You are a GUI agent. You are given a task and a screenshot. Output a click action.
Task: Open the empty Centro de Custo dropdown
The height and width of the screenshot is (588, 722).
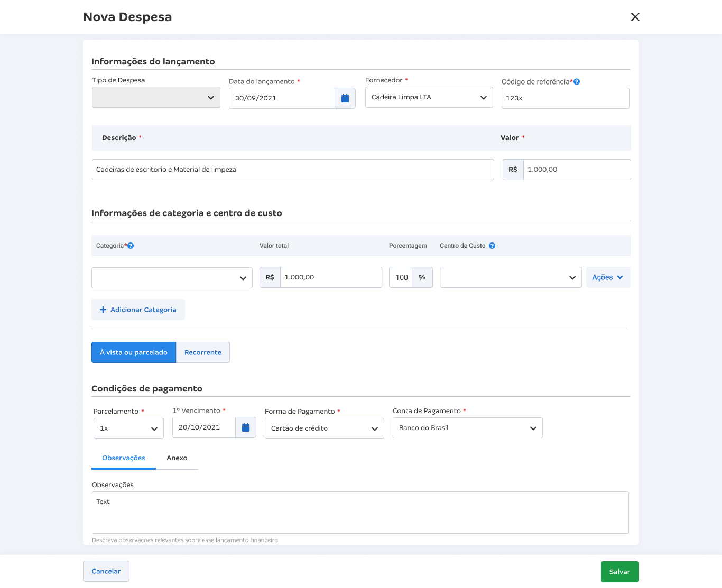511,277
